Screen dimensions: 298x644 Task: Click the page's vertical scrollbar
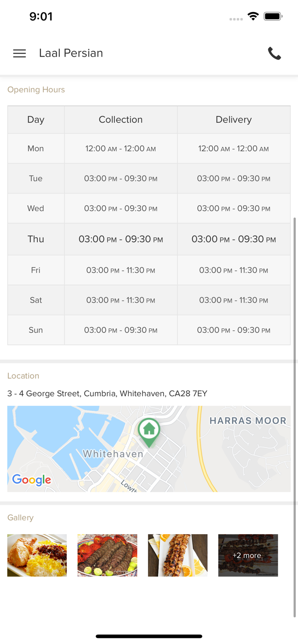pos(295,416)
